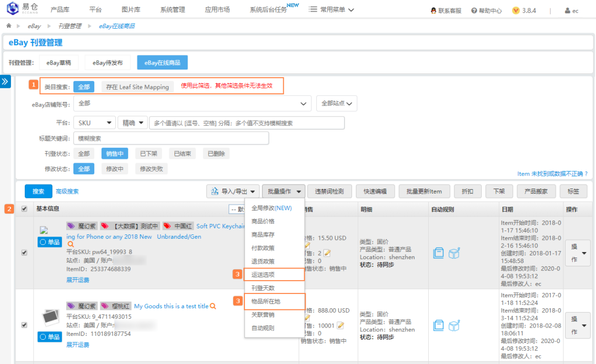596x364 pixels.
Task: Open the 精确 match mode dropdown
Action: 132,123
